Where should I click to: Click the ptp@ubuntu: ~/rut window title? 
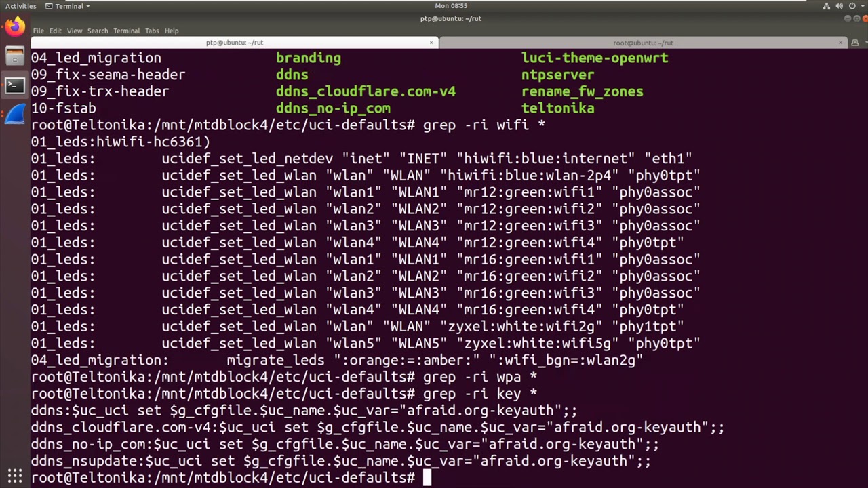tap(451, 18)
